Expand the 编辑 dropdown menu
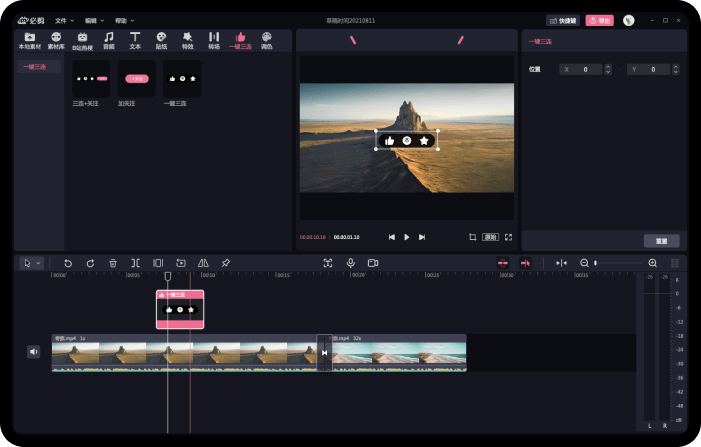This screenshot has width=701, height=447. click(94, 20)
